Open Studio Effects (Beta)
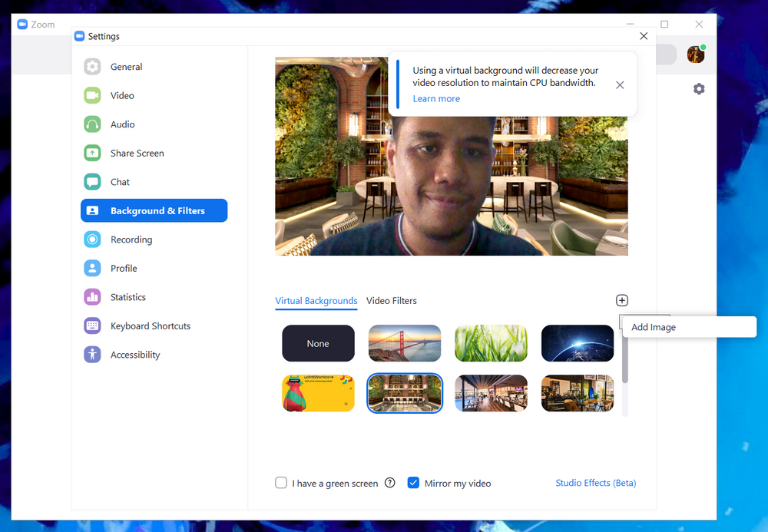Image resolution: width=768 pixels, height=532 pixels. coord(596,483)
